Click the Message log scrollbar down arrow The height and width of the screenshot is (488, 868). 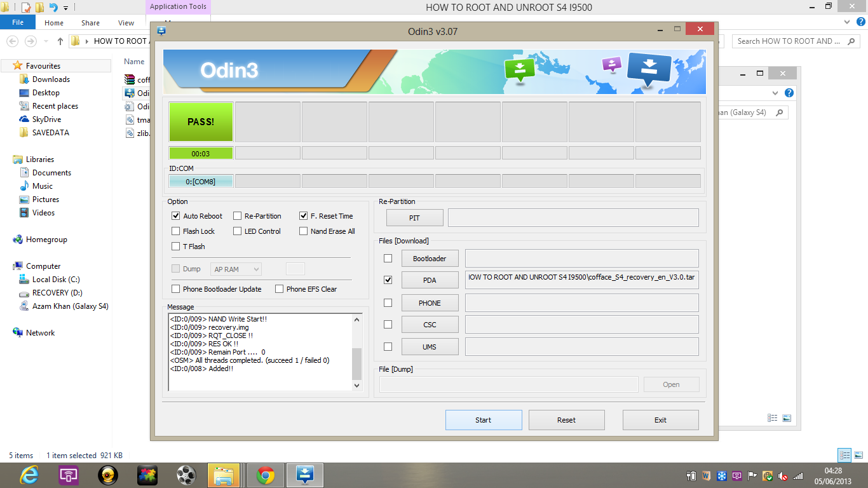pos(356,385)
